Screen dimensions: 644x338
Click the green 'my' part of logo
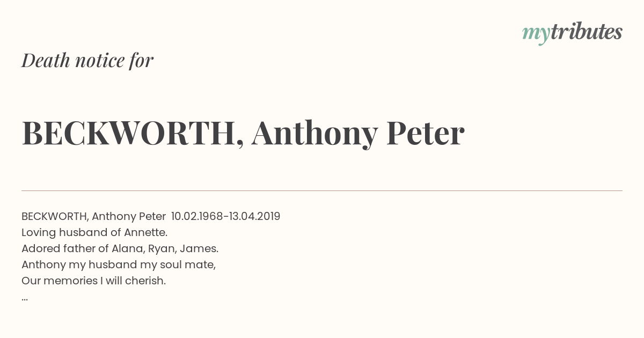point(536,34)
